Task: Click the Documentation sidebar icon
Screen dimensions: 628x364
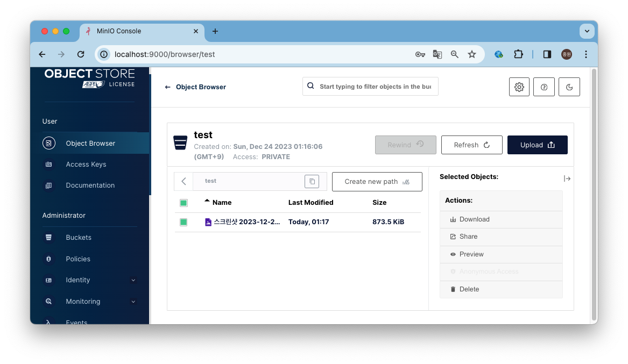Action: pos(49,185)
